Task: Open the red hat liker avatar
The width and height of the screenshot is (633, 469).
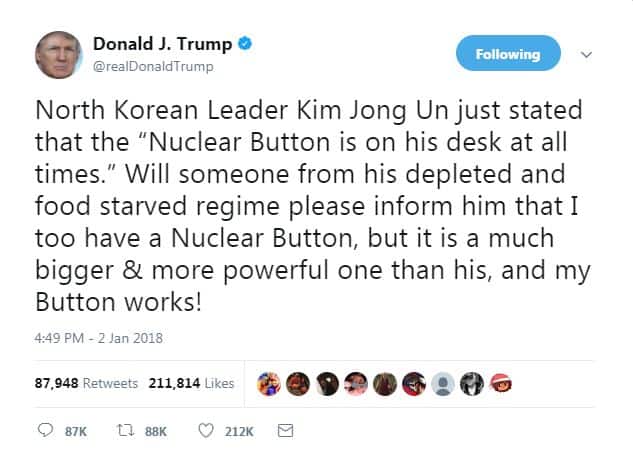Action: (501, 383)
